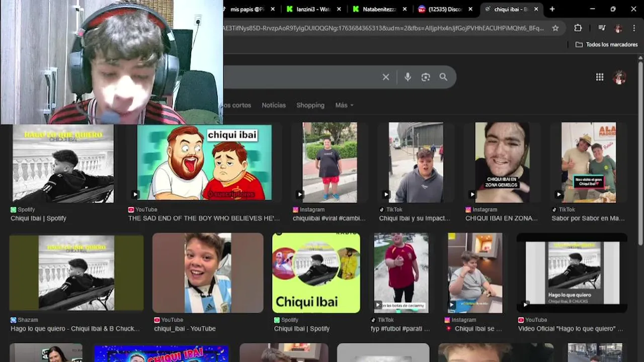The width and height of the screenshot is (644, 362).
Task: Open the 'Todos los marcadores' bookmarks folder
Action: pyautogui.click(x=607, y=45)
